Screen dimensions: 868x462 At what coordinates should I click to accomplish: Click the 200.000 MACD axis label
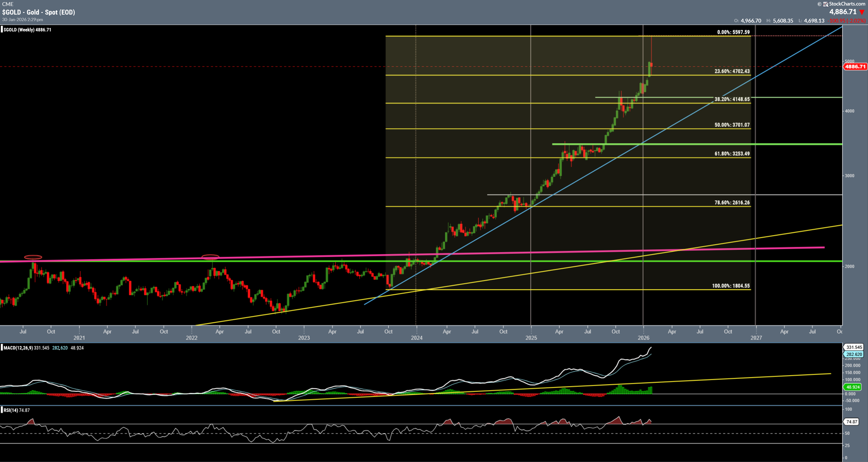[853, 365]
